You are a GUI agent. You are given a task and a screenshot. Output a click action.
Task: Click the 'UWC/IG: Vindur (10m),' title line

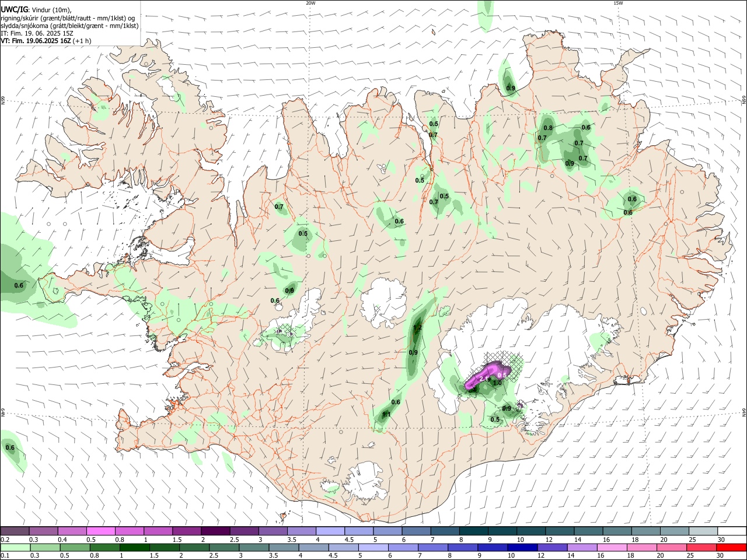point(36,10)
